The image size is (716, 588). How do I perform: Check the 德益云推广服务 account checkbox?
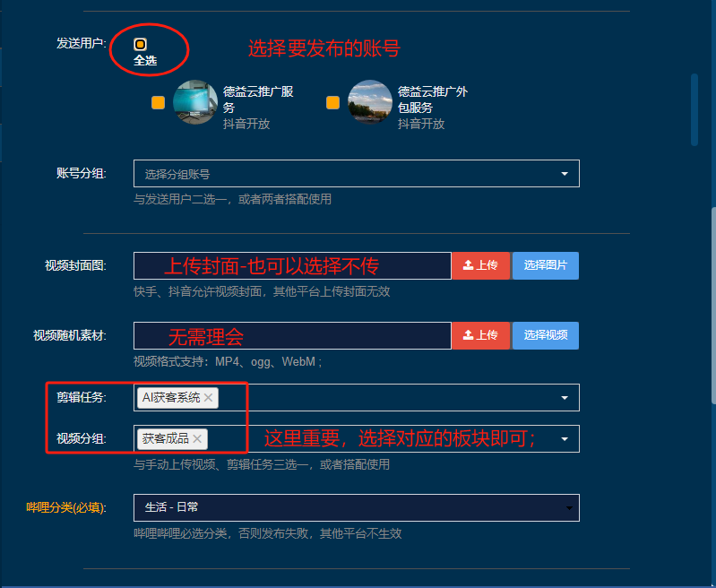pos(158,102)
